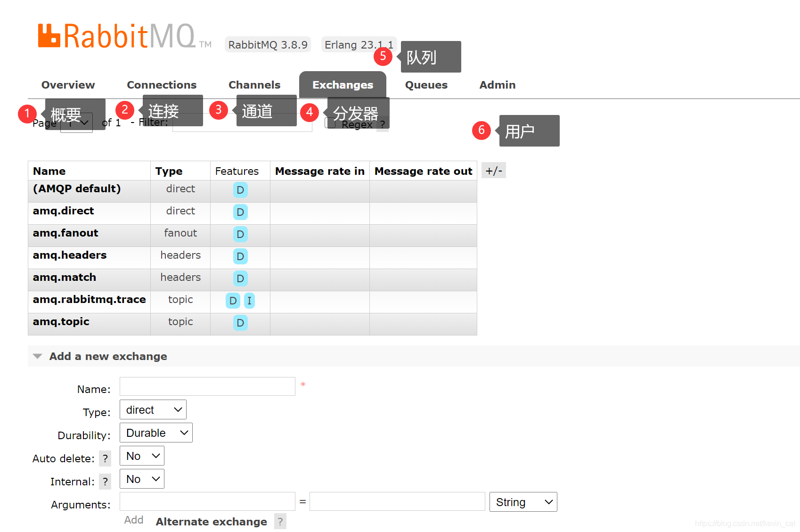Viewport: 800px width, 532px height.
Task: Click the Arguments value input field
Action: [397, 501]
